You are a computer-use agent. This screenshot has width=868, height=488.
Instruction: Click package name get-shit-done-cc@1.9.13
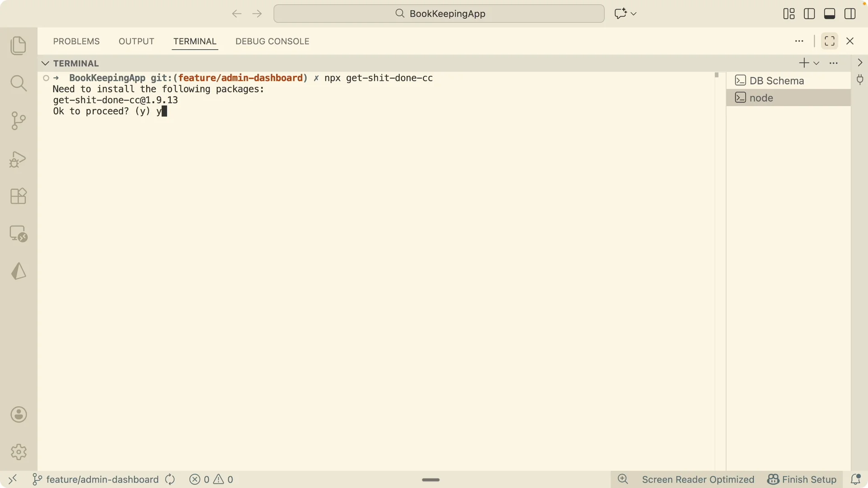[x=115, y=100]
